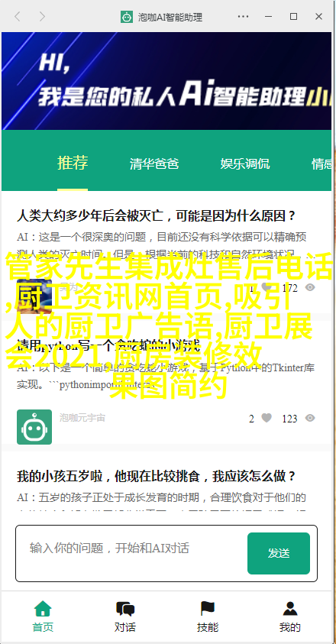Click the green robot app icon in title bar
336x644 pixels.
click(127, 17)
